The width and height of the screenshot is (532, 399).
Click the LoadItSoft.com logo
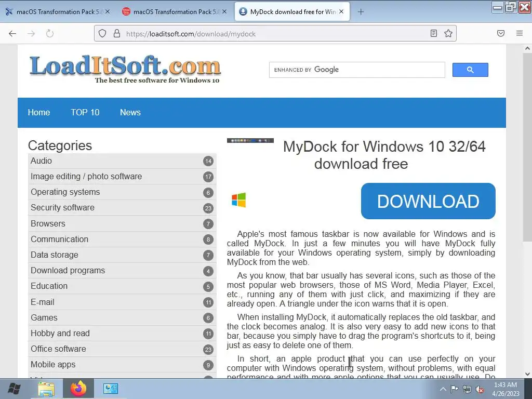[x=125, y=69]
